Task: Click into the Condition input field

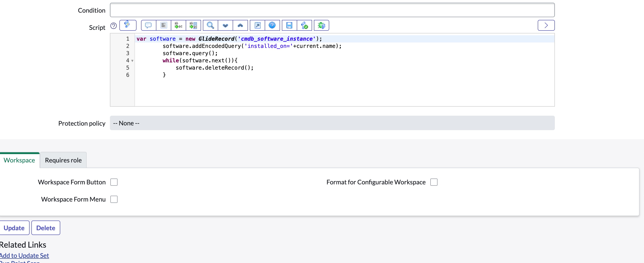Action: pyautogui.click(x=332, y=10)
